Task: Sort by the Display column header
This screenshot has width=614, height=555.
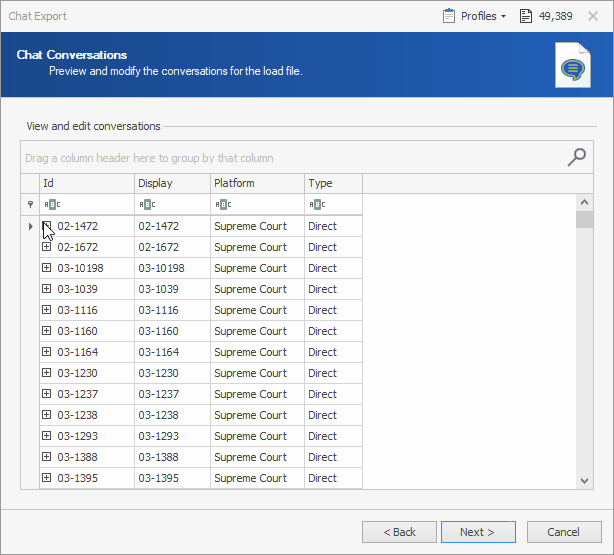Action: click(172, 183)
